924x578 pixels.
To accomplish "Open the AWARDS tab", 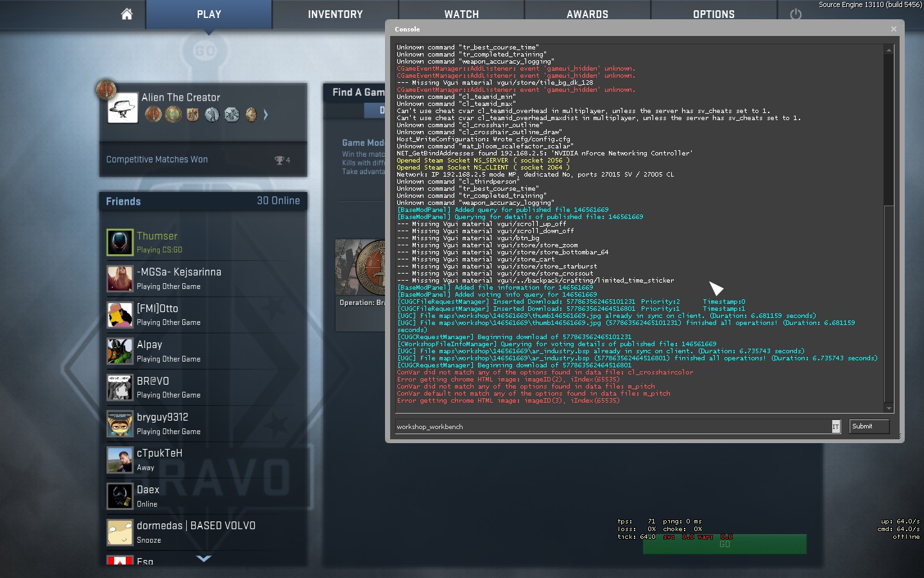I will [587, 14].
